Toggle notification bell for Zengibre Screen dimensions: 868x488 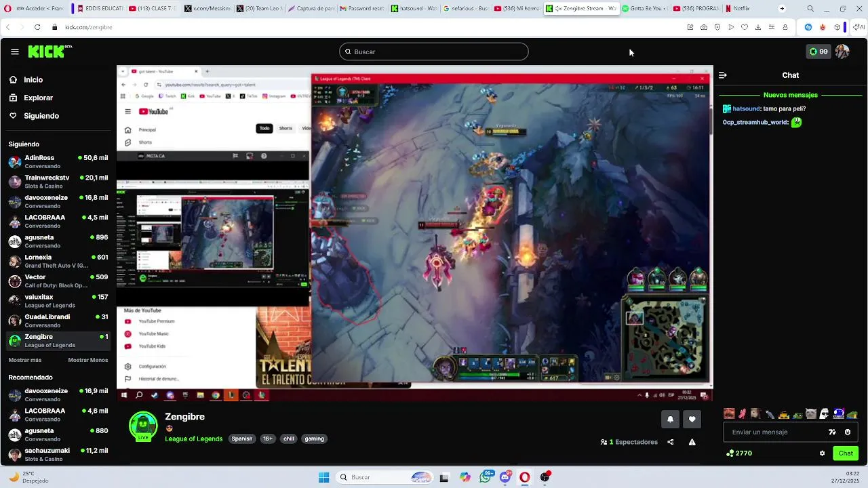[670, 419]
